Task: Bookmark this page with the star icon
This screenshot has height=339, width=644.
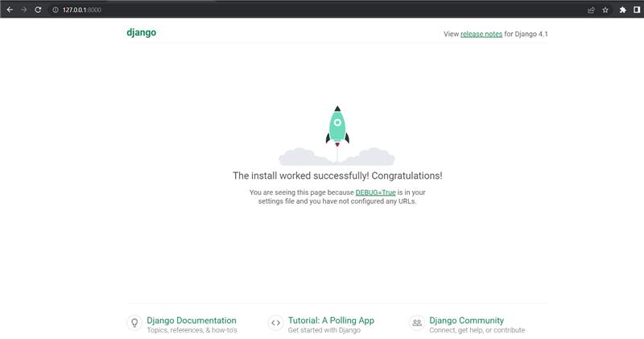Action: coord(605,10)
